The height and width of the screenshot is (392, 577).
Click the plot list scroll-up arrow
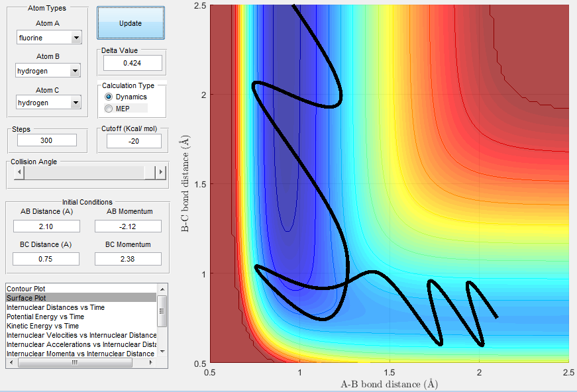[x=162, y=290]
